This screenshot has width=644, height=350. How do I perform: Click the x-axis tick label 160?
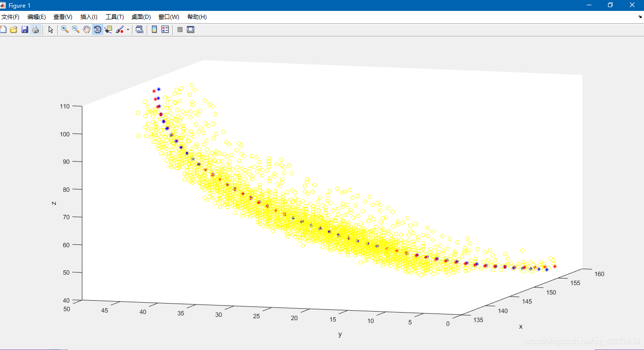(599, 274)
